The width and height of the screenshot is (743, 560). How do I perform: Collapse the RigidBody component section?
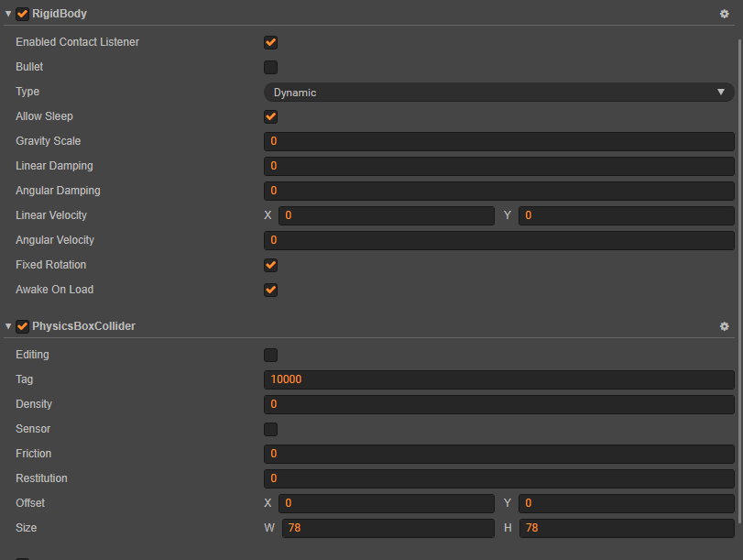point(8,14)
